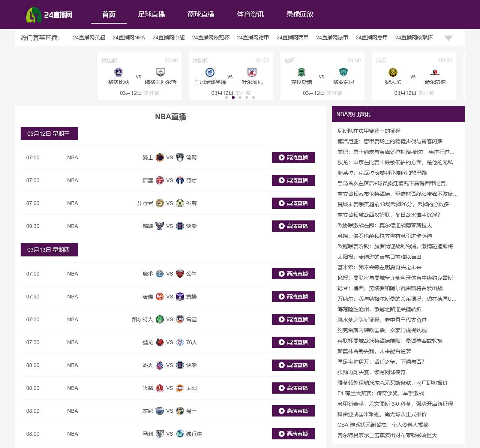Go to 24直播网欧联杯 league link
Image resolution: width=480 pixels, height=448 pixels.
pos(414,37)
